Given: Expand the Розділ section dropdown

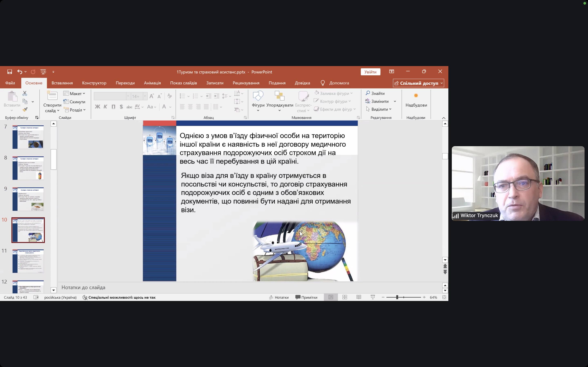Looking at the screenshot, I should pos(75,110).
